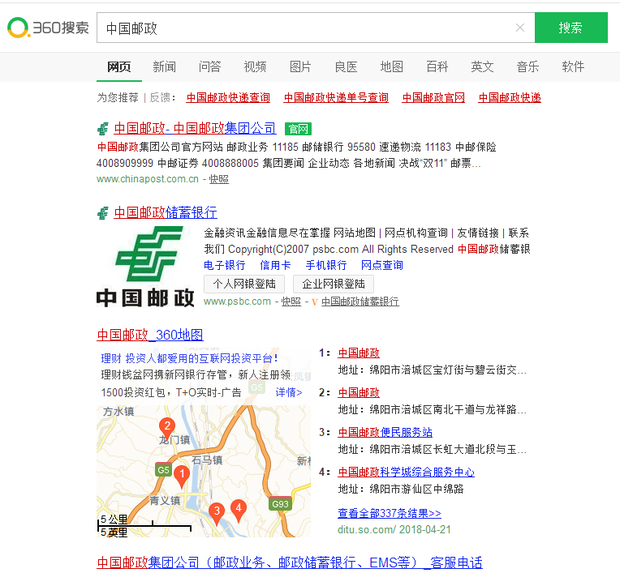Open map result 1 中国邮政
Image resolution: width=620 pixels, height=573 pixels.
click(359, 353)
